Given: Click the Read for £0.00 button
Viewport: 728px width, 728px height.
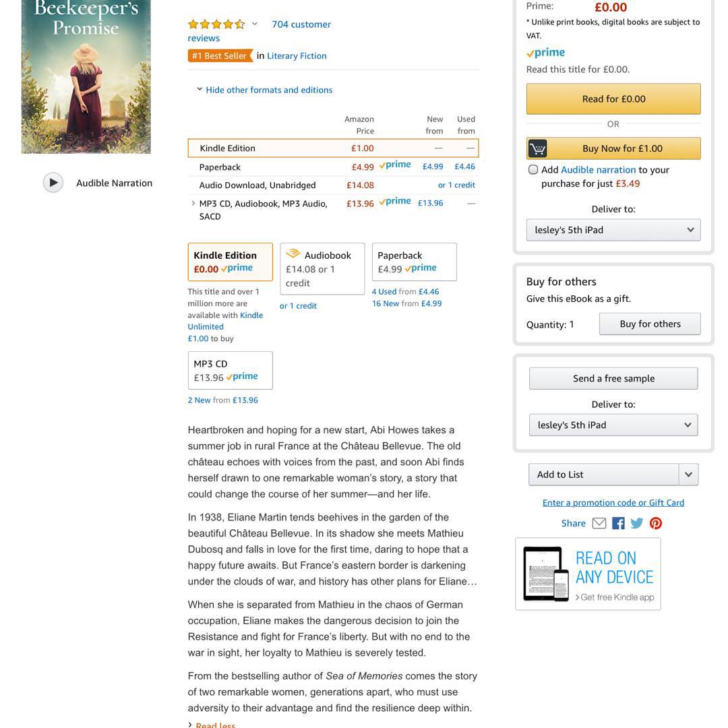Looking at the screenshot, I should (613, 99).
